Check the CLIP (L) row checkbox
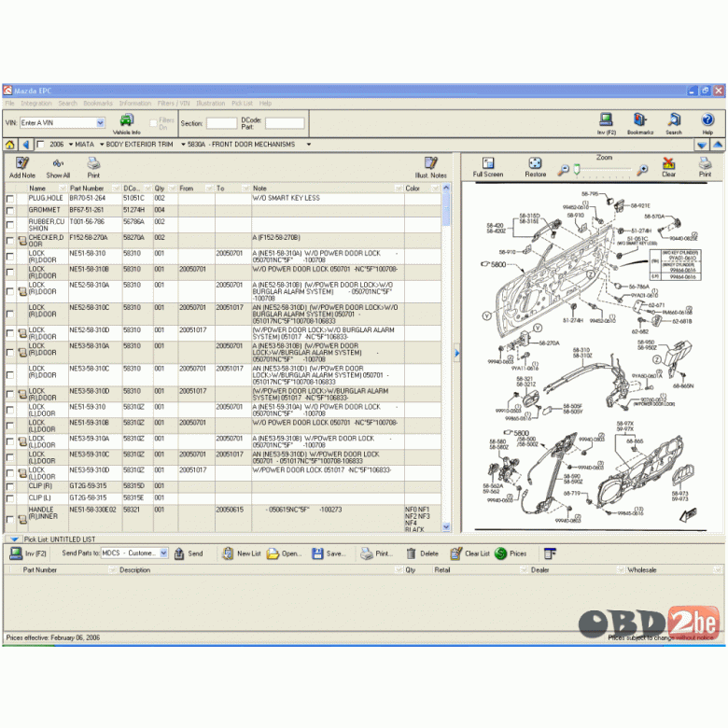 [9, 498]
